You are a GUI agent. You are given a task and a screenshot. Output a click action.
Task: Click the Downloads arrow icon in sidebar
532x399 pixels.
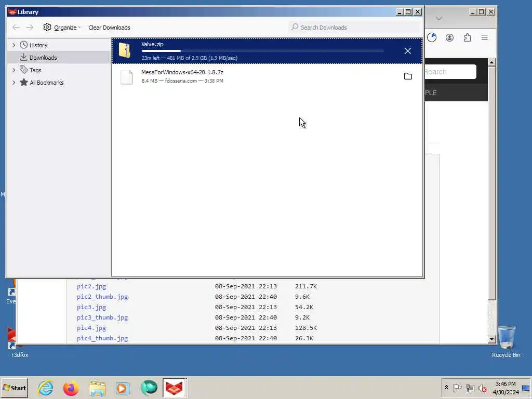pyautogui.click(x=23, y=57)
